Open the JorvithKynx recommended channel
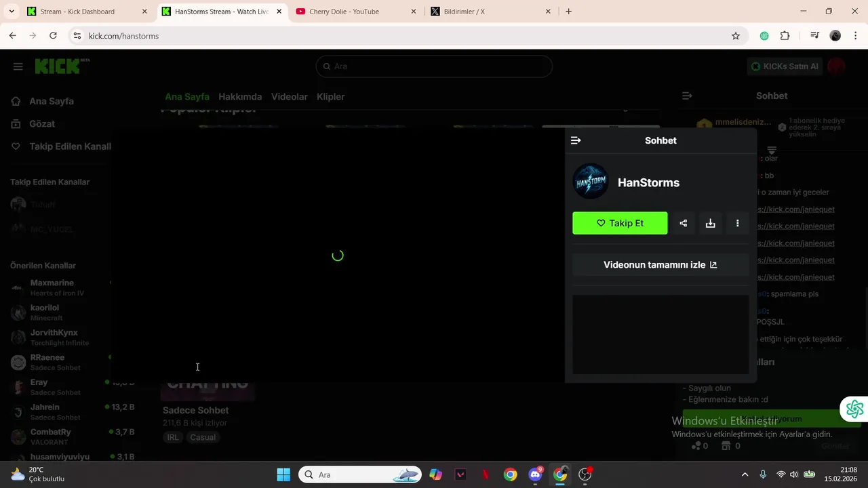This screenshot has width=868, height=488. pyautogui.click(x=59, y=338)
